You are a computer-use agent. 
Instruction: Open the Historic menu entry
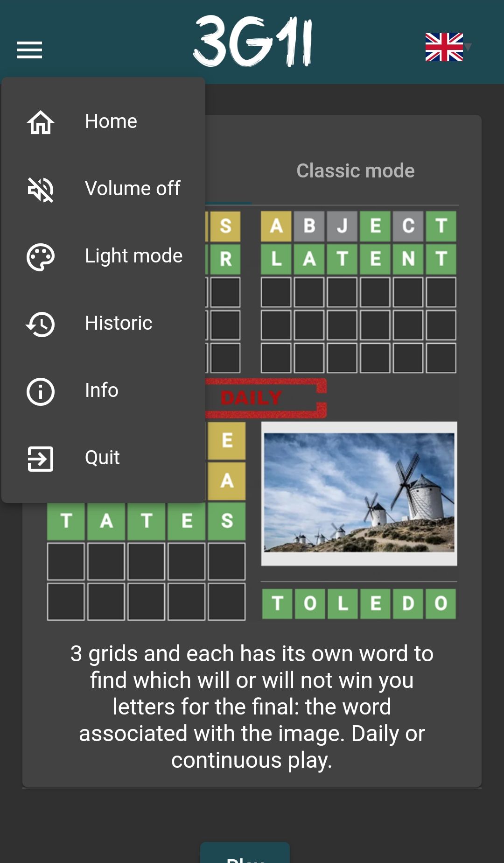[x=104, y=324]
